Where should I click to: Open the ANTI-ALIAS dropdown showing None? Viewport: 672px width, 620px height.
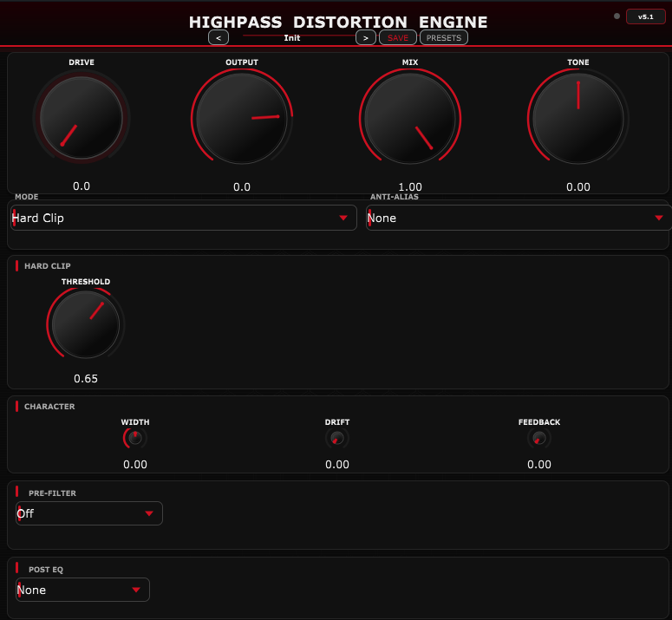click(519, 218)
